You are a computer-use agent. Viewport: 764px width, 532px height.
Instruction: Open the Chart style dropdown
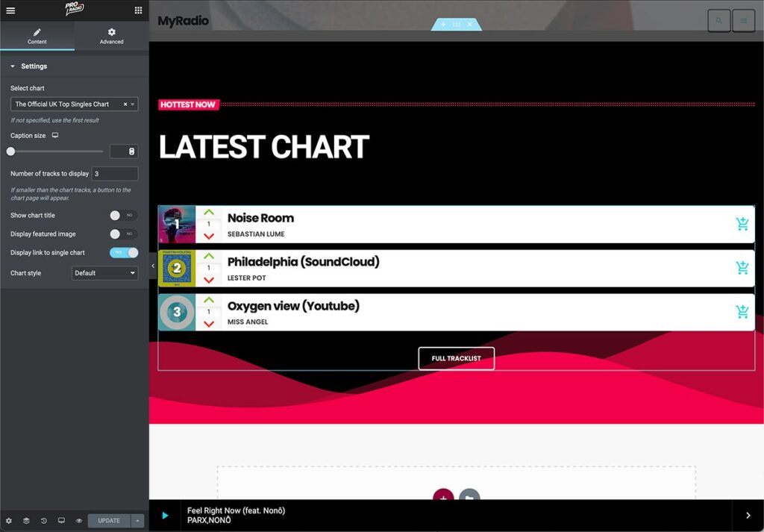(x=104, y=273)
